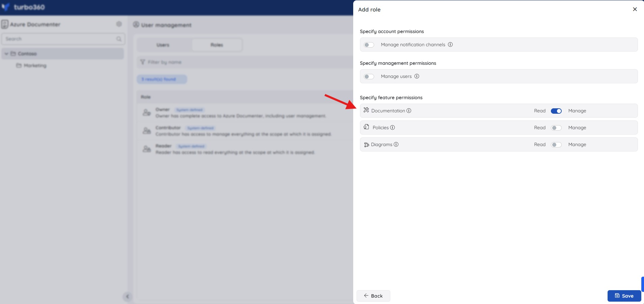644x304 pixels.
Task: Open info icon beside Manage notification channels
Action: [x=450, y=45]
